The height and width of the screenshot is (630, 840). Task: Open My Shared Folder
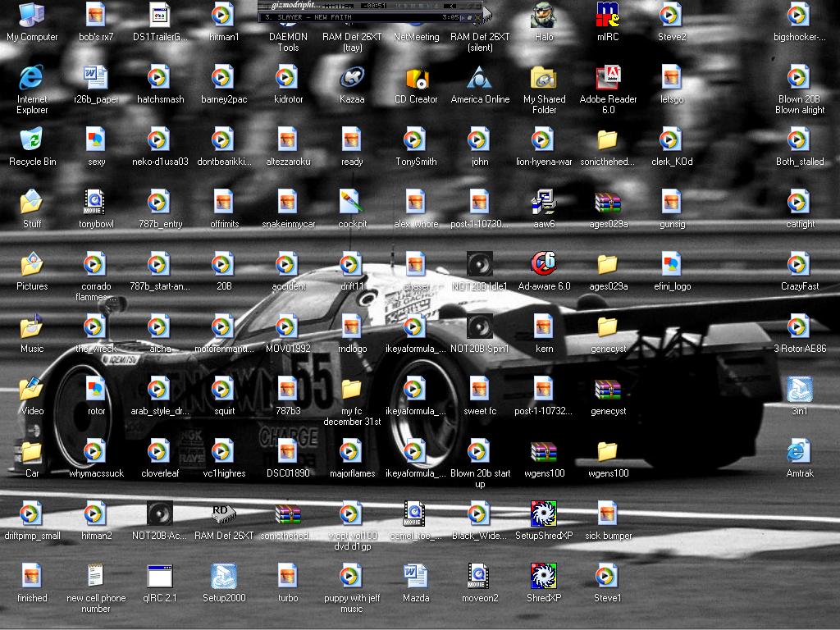[544, 78]
